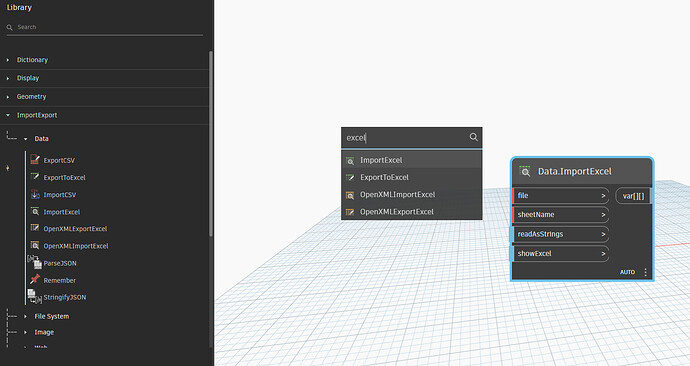Image resolution: width=690 pixels, height=366 pixels.
Task: Click the ImportCSV node icon in the library
Action: point(35,194)
